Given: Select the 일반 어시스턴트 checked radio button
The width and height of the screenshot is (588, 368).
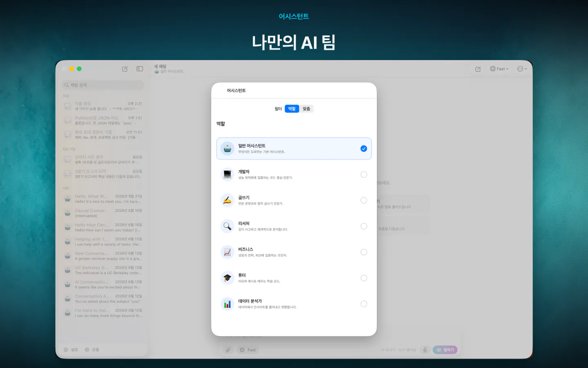Looking at the screenshot, I should coord(364,148).
